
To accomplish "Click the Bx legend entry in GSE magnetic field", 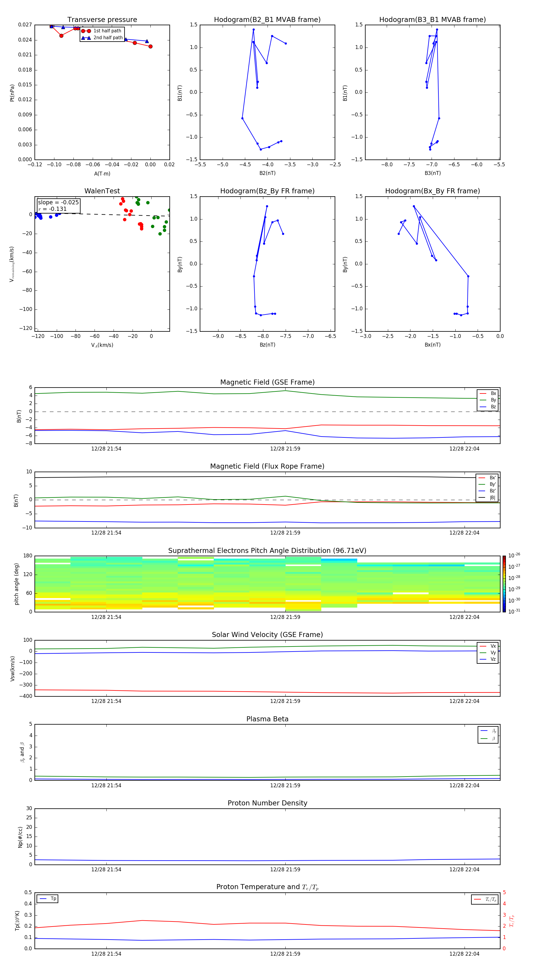I will 488,393.
